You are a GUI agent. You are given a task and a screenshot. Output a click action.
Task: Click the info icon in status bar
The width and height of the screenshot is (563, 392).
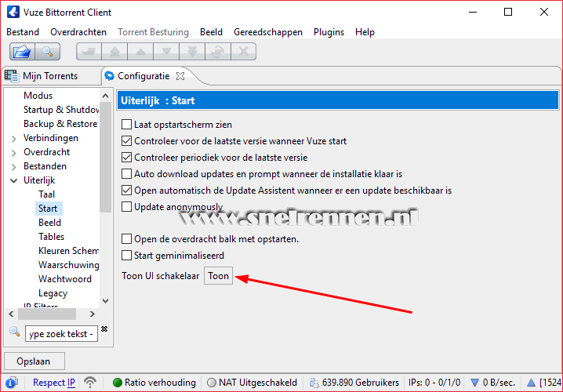[12, 383]
